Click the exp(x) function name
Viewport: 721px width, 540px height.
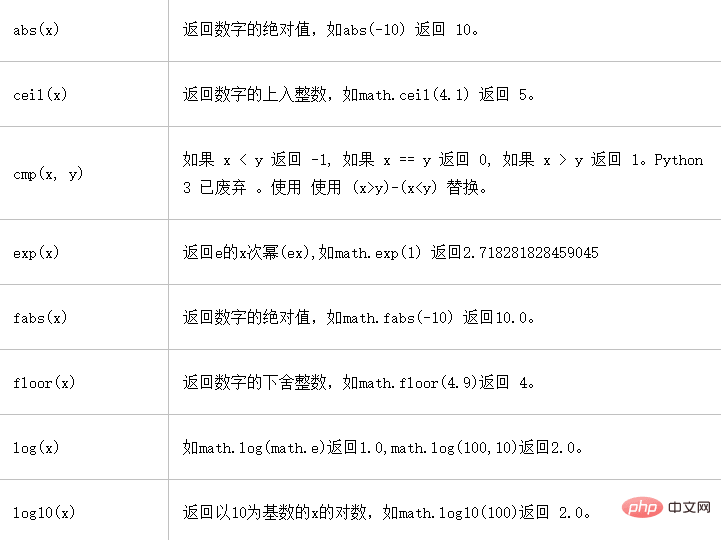point(36,253)
